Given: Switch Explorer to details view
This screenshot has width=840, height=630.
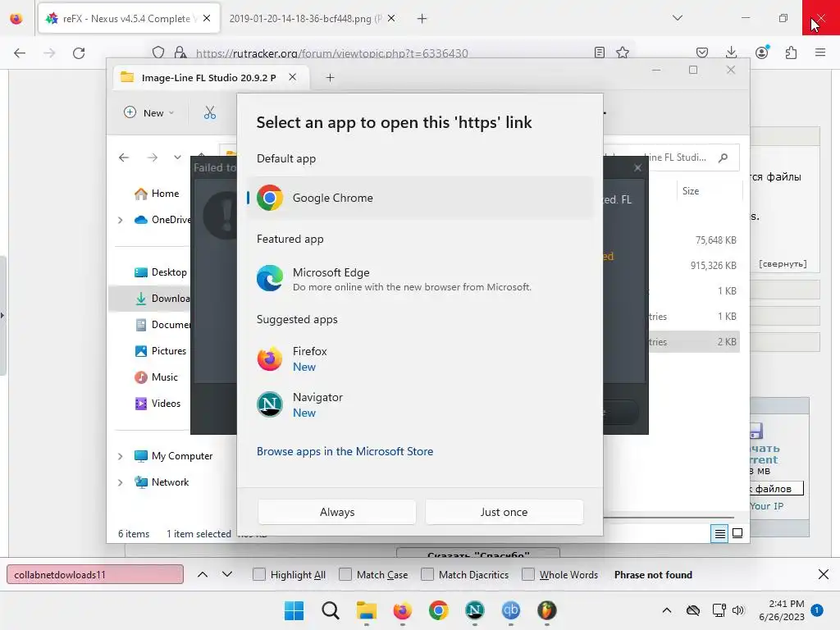Looking at the screenshot, I should 719,533.
